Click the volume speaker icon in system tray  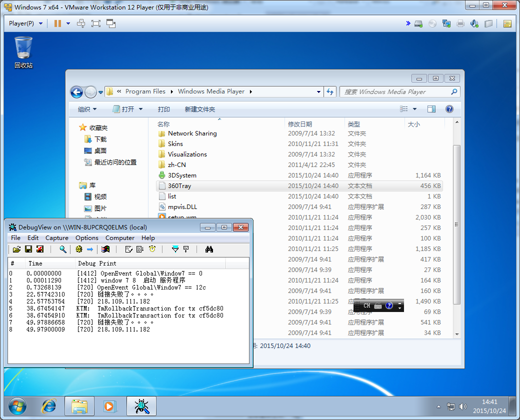click(x=462, y=406)
